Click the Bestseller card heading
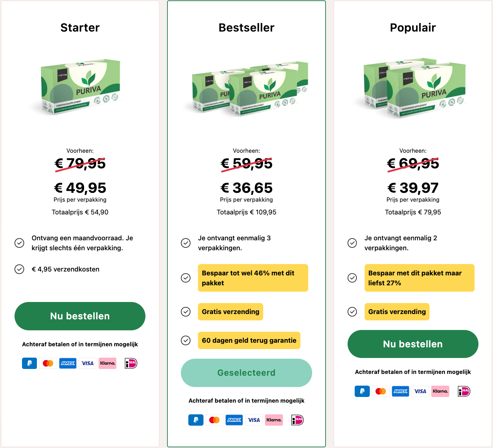This screenshot has height=448, width=493. pos(246,28)
